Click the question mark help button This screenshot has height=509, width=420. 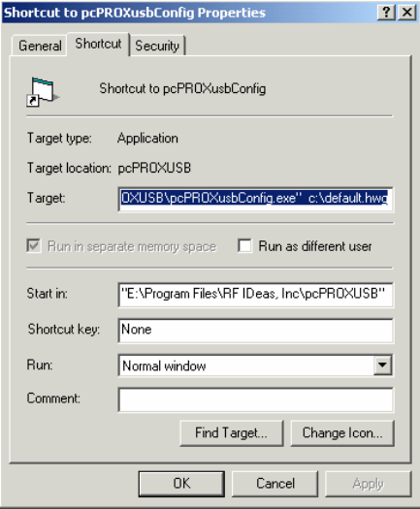(x=386, y=13)
